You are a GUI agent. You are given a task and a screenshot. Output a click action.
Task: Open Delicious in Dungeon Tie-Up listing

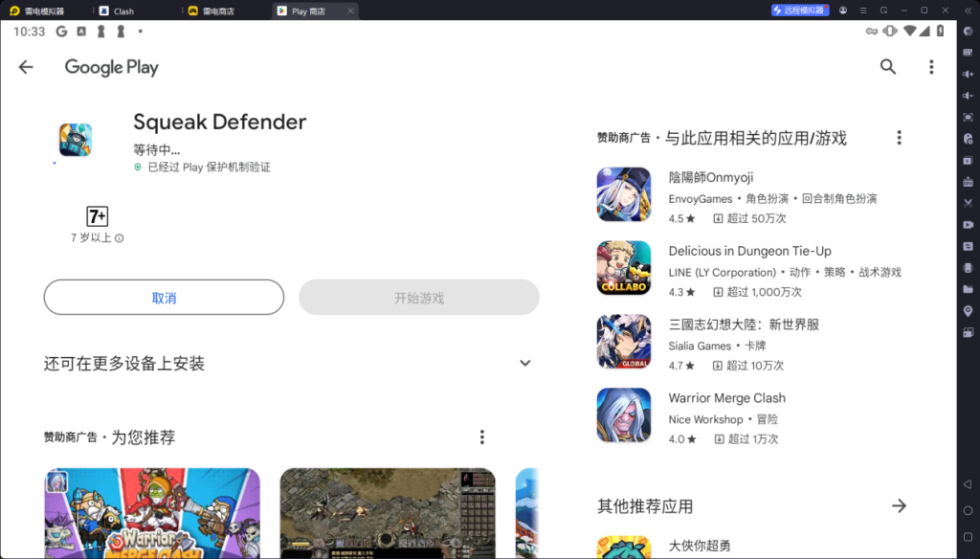[x=752, y=268]
